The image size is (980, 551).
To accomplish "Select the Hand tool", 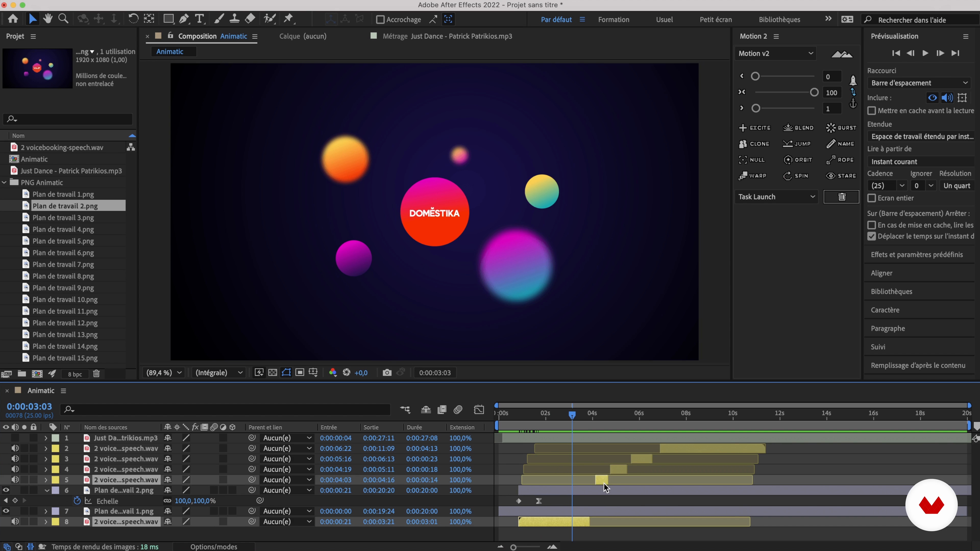I will tap(47, 19).
